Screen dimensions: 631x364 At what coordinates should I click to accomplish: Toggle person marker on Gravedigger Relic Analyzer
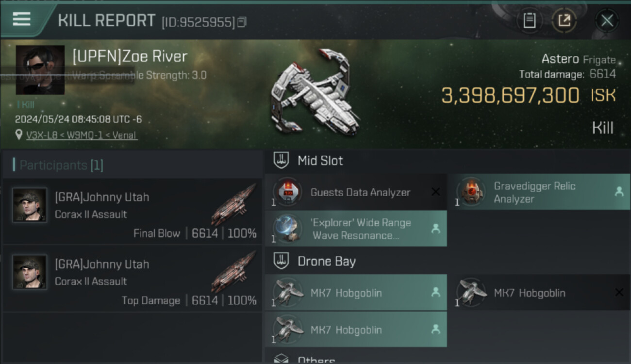click(x=619, y=192)
